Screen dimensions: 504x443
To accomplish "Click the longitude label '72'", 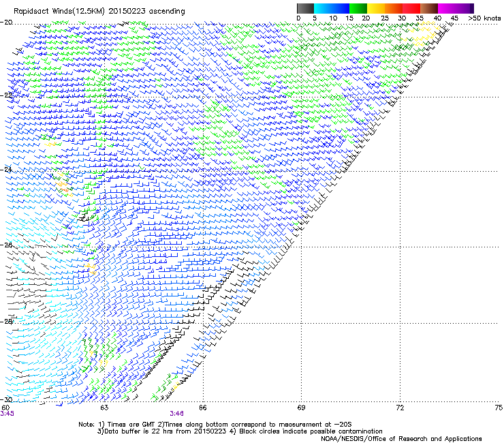I will [x=400, y=408].
